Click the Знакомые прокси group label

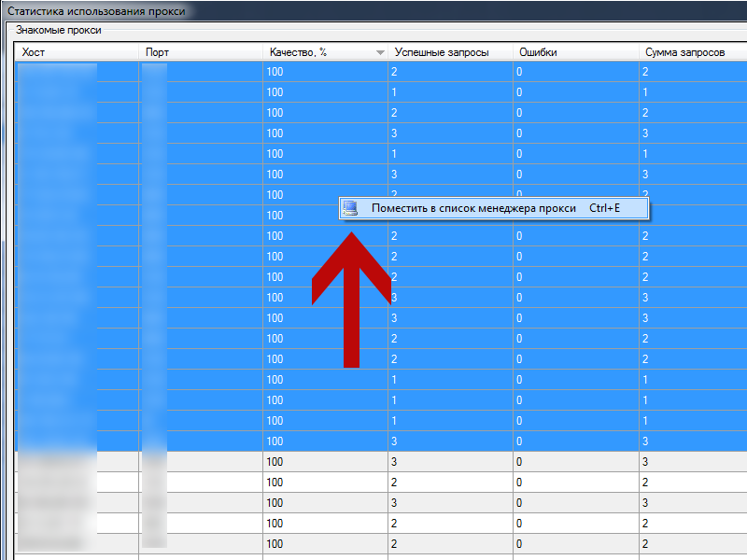tap(59, 30)
